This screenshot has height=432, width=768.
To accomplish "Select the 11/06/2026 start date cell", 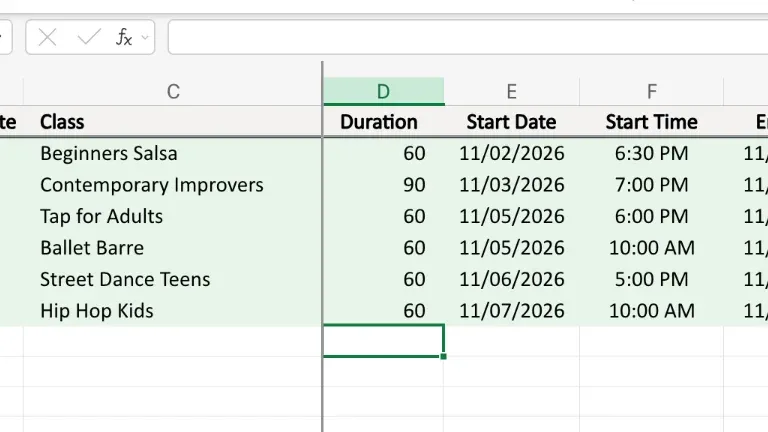I will (511, 279).
